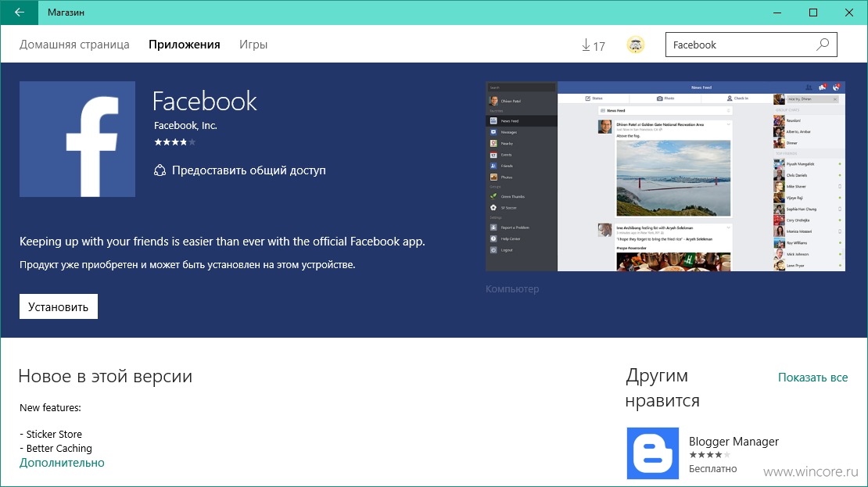Expand details via Дополнительно link
This screenshot has height=487, width=868.
(62, 463)
